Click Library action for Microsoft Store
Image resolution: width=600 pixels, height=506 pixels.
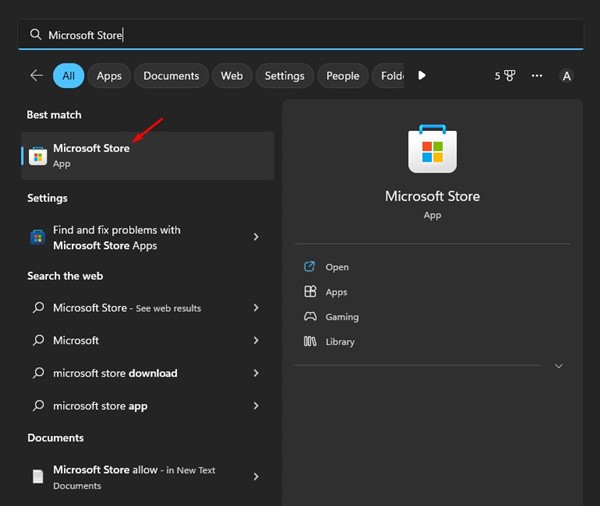(339, 342)
